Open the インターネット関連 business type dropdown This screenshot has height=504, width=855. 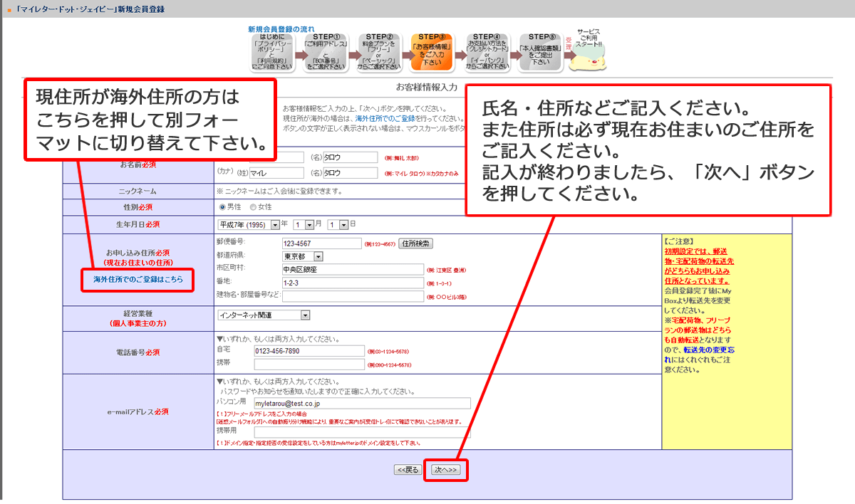(264, 315)
